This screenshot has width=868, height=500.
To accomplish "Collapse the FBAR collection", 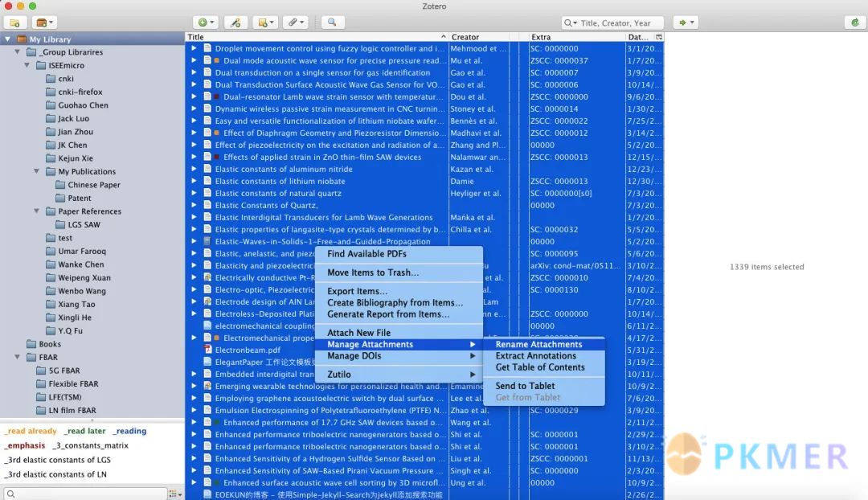I will [x=17, y=357].
